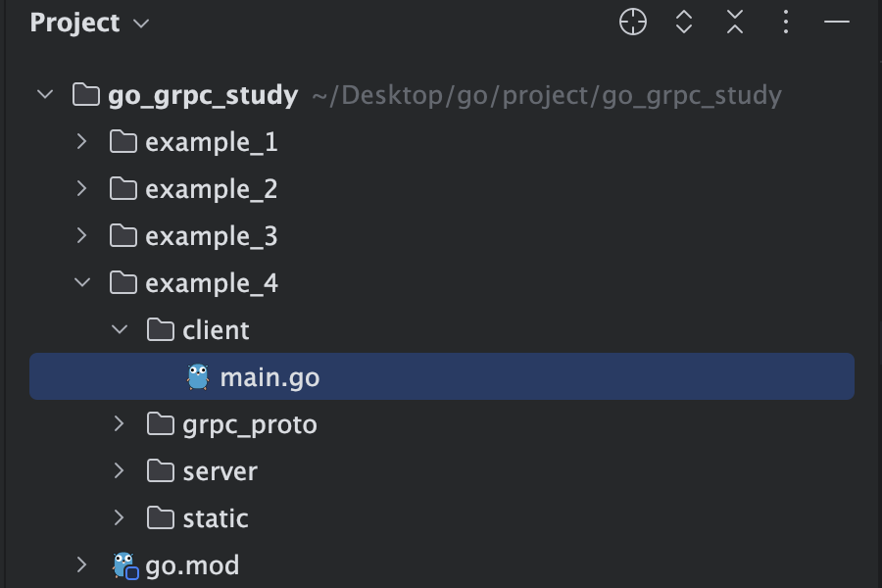Expand the example_3 folder chevron
882x588 pixels.
(x=81, y=236)
